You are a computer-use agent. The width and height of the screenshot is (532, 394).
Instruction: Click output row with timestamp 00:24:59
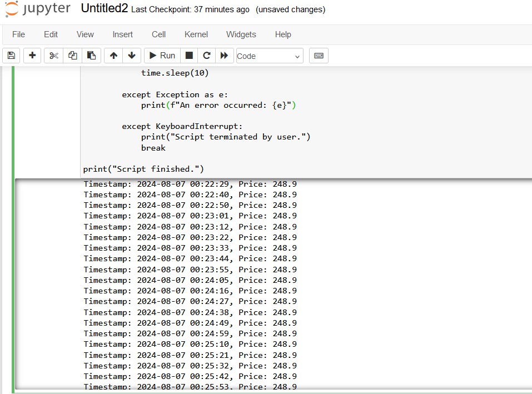pos(190,333)
